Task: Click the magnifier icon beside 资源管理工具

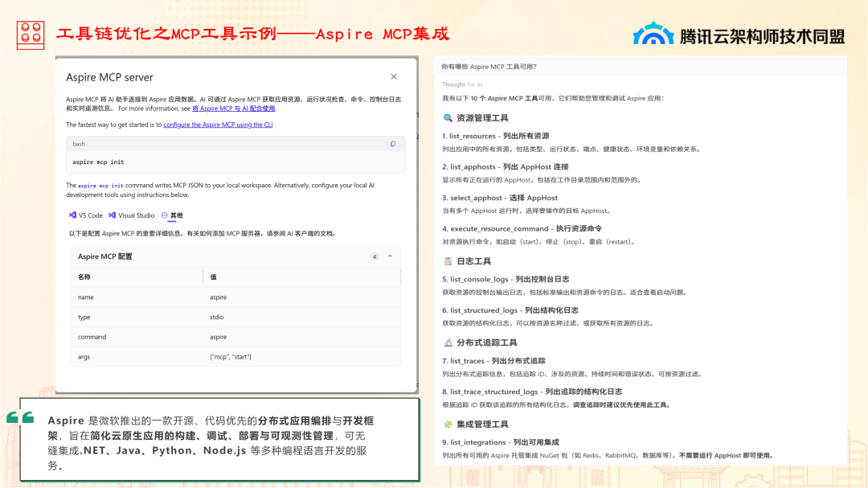Action: tap(448, 118)
